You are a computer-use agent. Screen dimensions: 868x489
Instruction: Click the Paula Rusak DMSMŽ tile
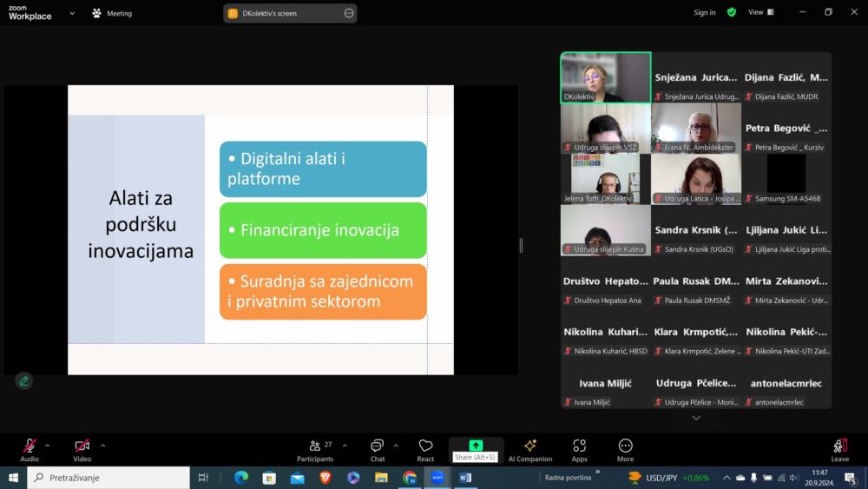[x=696, y=281]
